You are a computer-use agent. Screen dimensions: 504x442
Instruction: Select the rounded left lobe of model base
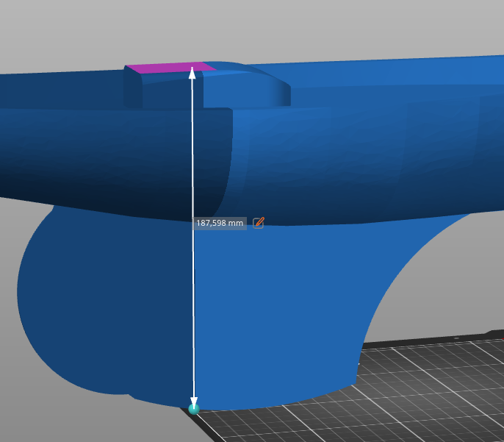[59, 309]
